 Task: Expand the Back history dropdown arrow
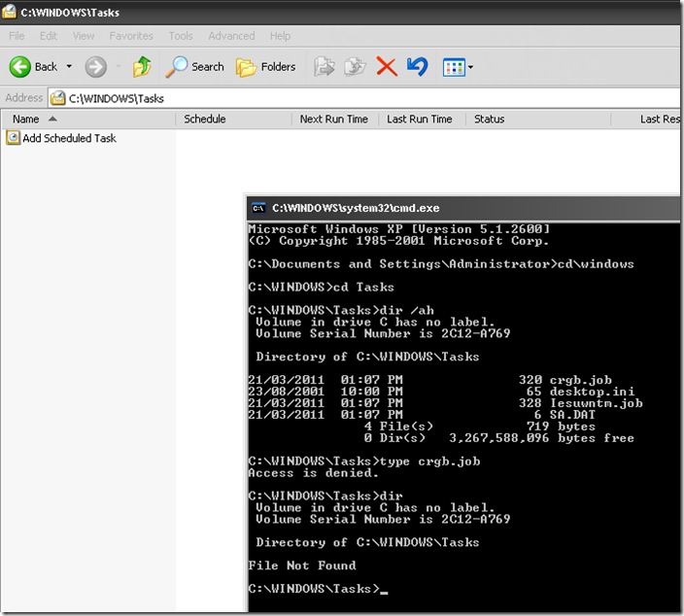(69, 67)
